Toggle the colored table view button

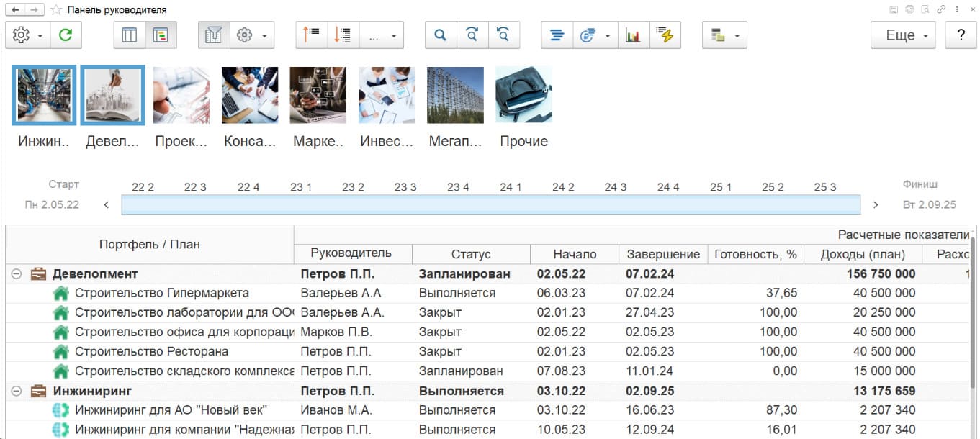[x=161, y=35]
